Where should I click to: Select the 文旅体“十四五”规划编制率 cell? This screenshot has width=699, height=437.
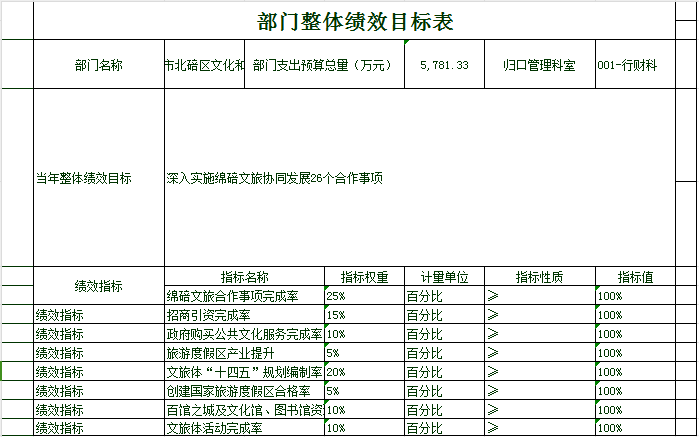coord(245,371)
